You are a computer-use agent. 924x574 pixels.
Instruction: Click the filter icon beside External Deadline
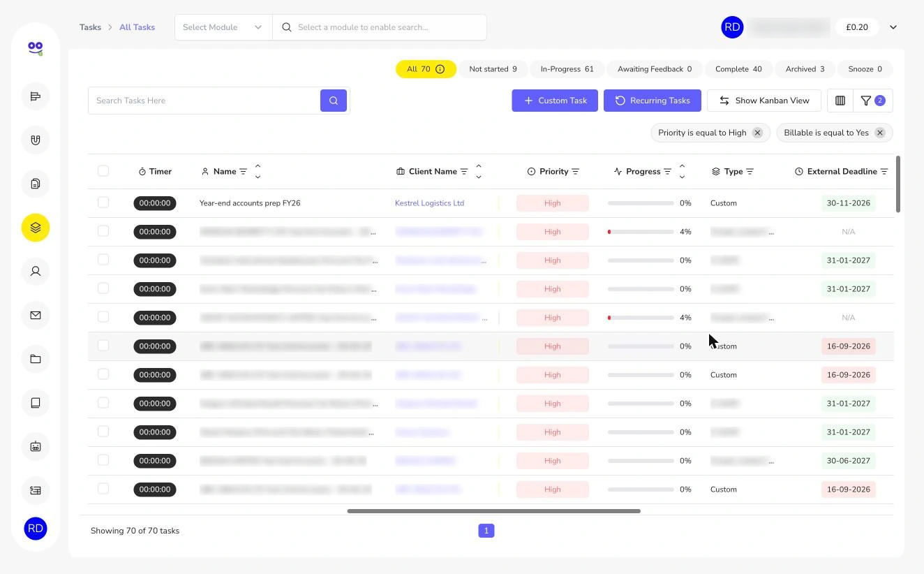tap(884, 172)
